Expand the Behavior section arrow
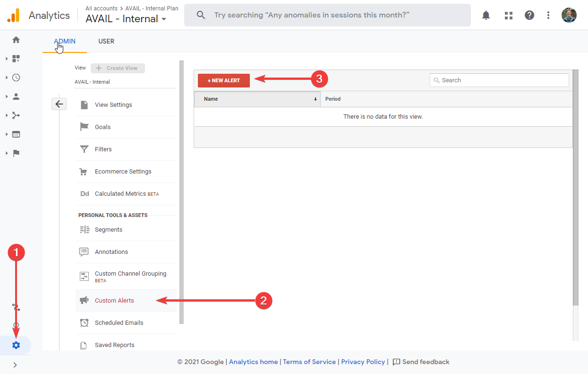The width and height of the screenshot is (588, 374). [x=7, y=134]
